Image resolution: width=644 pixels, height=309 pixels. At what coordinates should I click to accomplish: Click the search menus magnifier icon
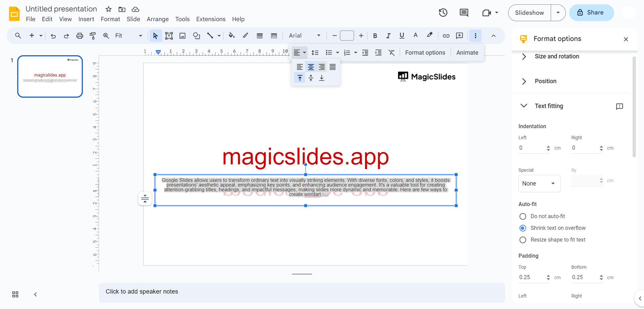pos(18,36)
